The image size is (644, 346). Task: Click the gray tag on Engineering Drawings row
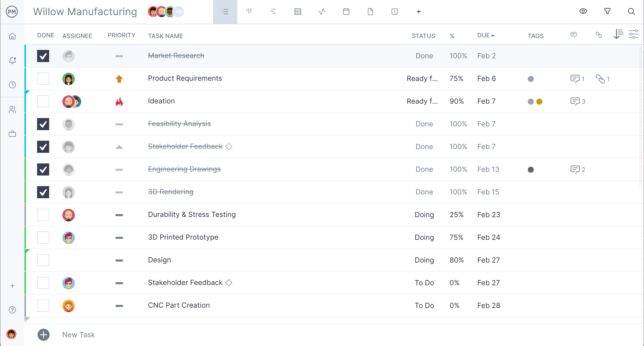pyautogui.click(x=530, y=169)
